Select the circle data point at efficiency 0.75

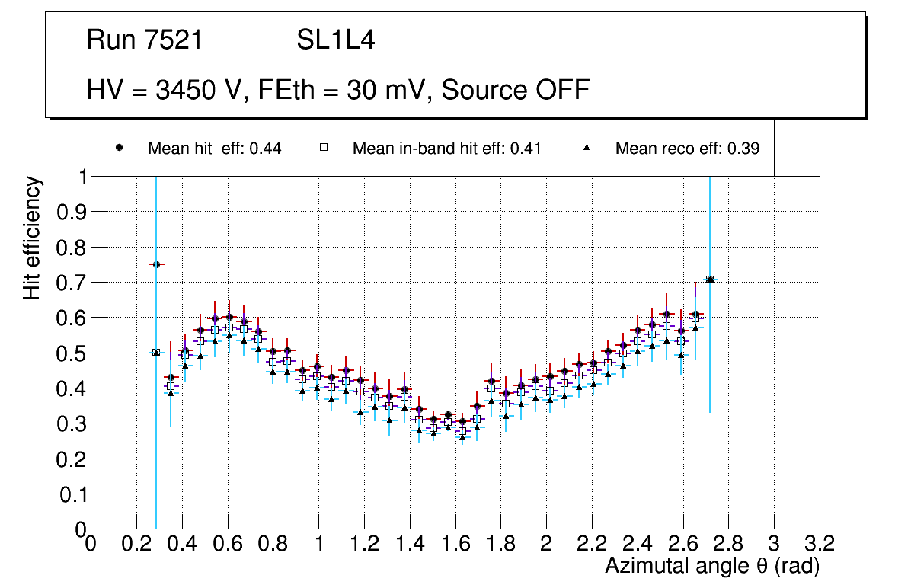(156, 264)
